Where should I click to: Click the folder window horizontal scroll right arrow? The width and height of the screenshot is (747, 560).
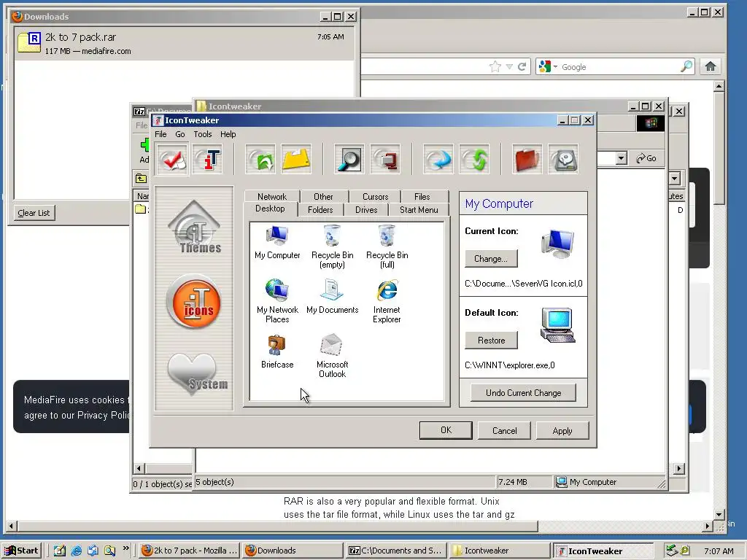(x=678, y=469)
